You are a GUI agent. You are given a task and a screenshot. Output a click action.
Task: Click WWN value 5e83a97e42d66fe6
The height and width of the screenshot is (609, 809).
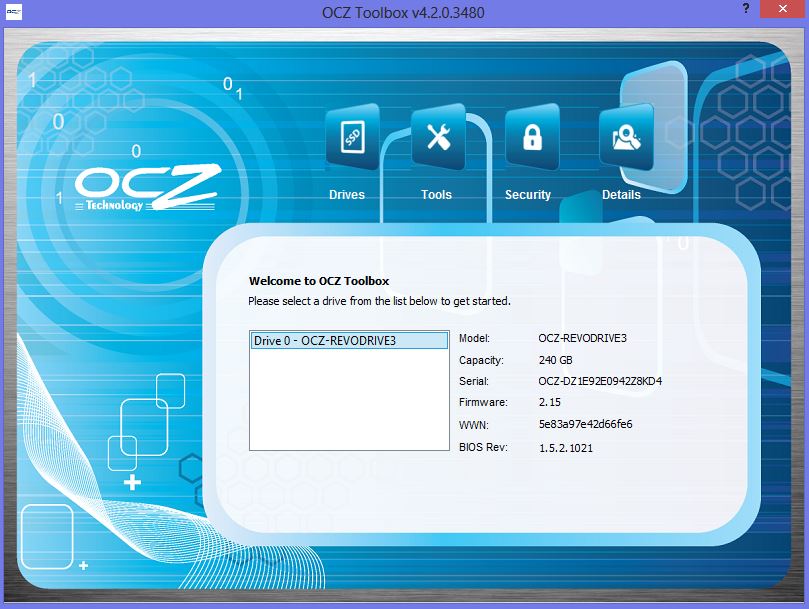[586, 424]
